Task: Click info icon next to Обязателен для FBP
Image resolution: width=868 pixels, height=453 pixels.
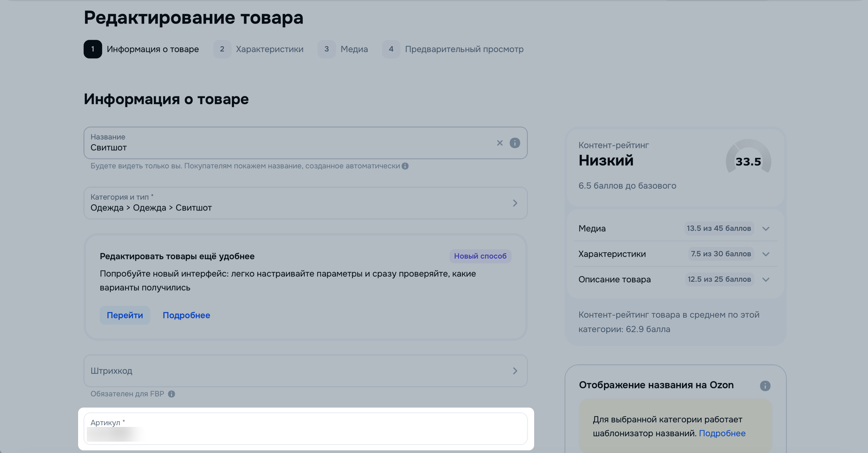Action: click(172, 394)
